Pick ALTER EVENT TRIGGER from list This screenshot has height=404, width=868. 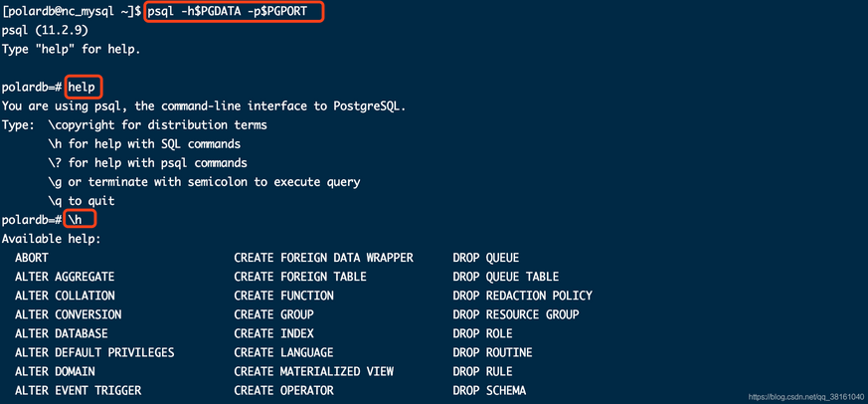tap(78, 390)
